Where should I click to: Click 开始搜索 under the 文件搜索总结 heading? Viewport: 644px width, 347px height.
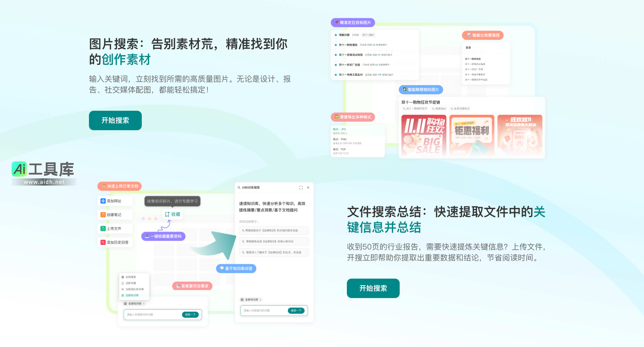(x=373, y=288)
